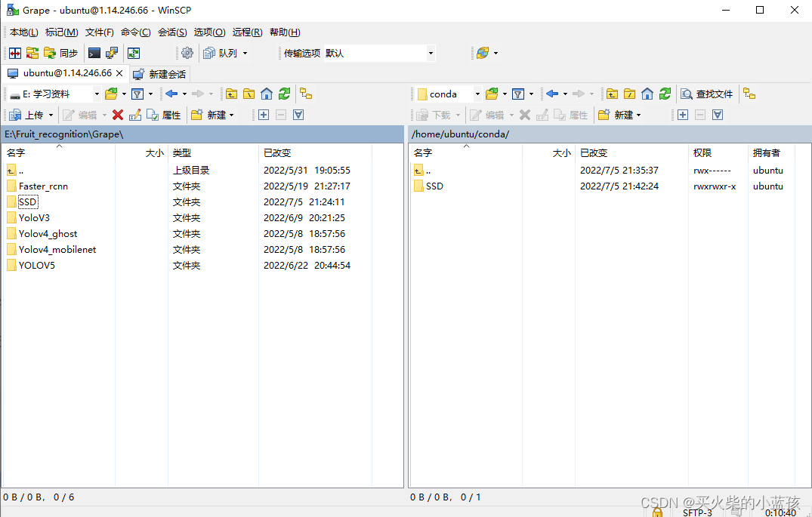Open the 远程(R) menu
The width and height of the screenshot is (812, 517).
pos(248,32)
